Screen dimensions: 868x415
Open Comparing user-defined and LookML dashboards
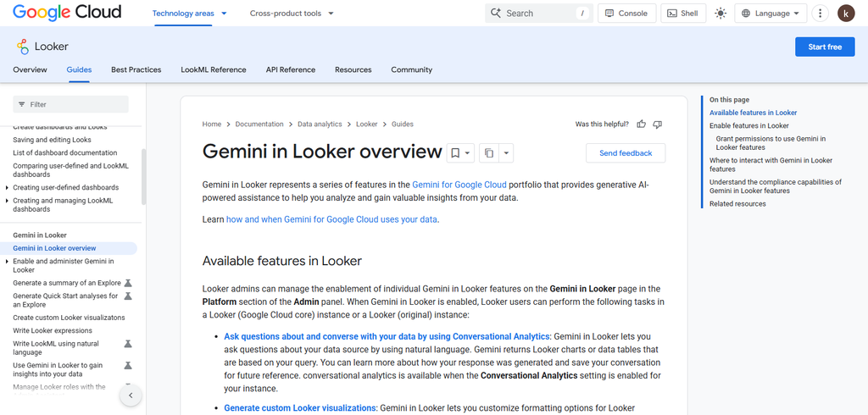tap(70, 170)
